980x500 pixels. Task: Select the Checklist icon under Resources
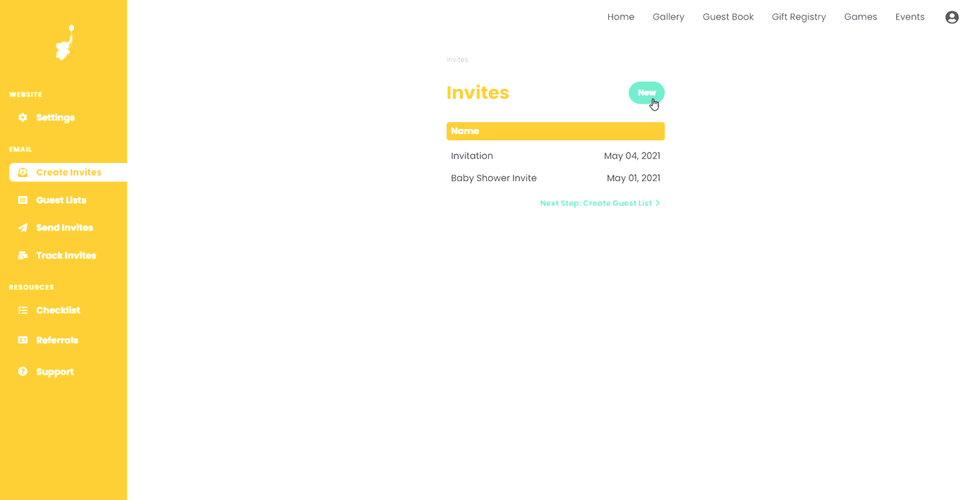(x=23, y=310)
